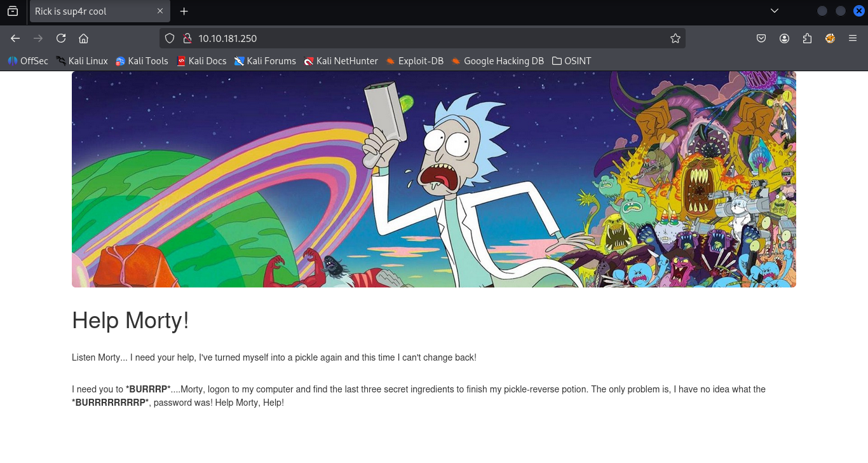This screenshot has width=868, height=463.
Task: Reload the current page
Action: (61, 38)
